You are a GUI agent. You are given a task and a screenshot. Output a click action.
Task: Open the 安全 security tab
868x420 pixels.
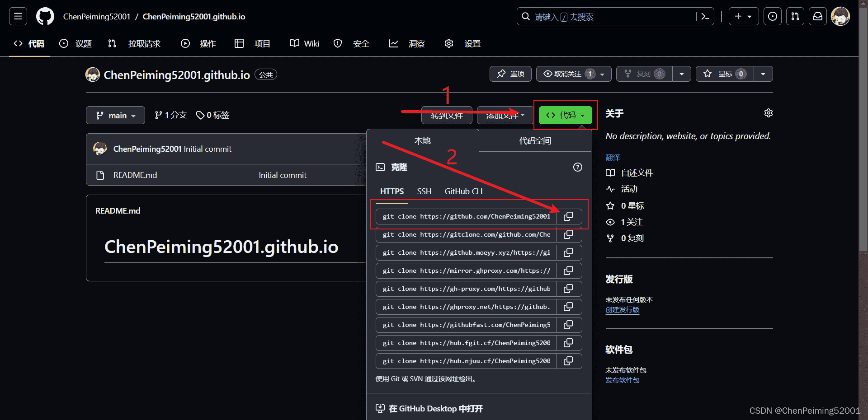click(352, 43)
